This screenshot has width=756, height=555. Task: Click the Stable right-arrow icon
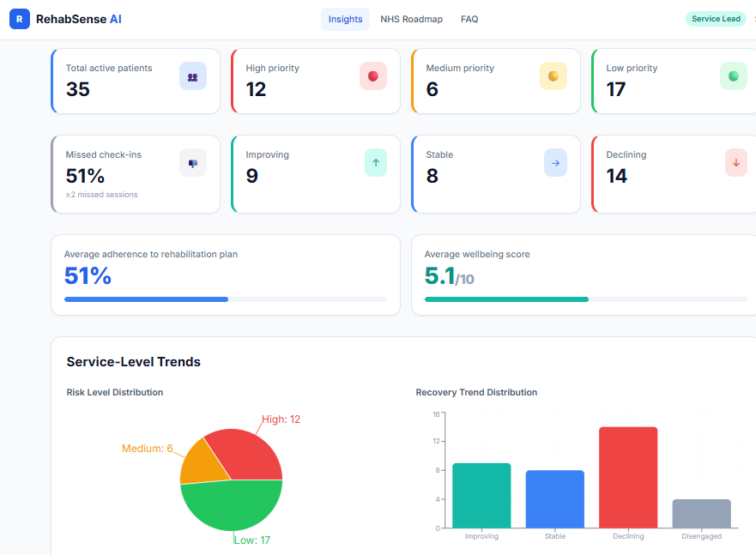(x=555, y=163)
